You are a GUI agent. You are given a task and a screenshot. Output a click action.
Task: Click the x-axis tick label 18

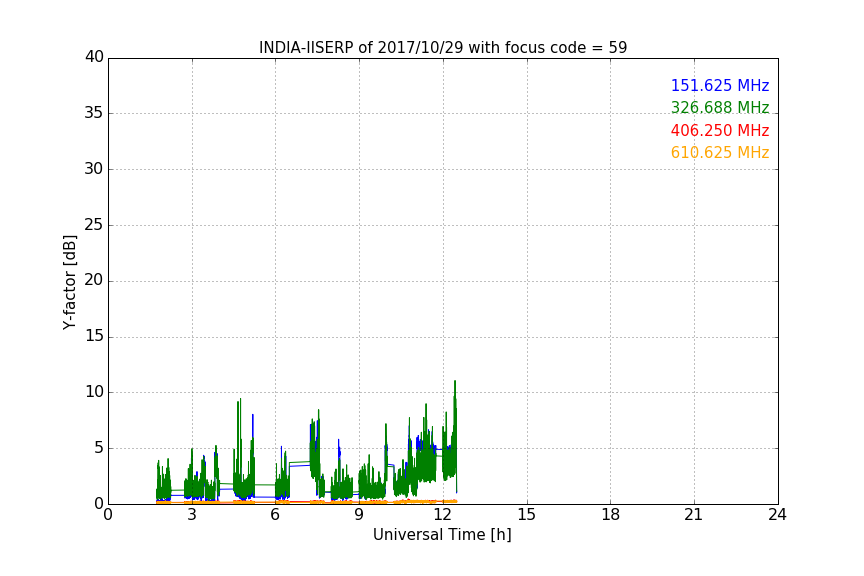coord(611,515)
